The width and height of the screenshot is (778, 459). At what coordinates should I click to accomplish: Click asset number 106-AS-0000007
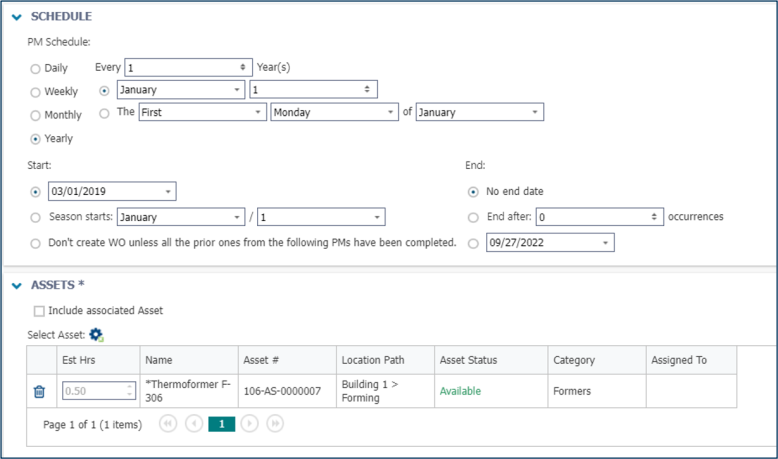[x=282, y=392]
